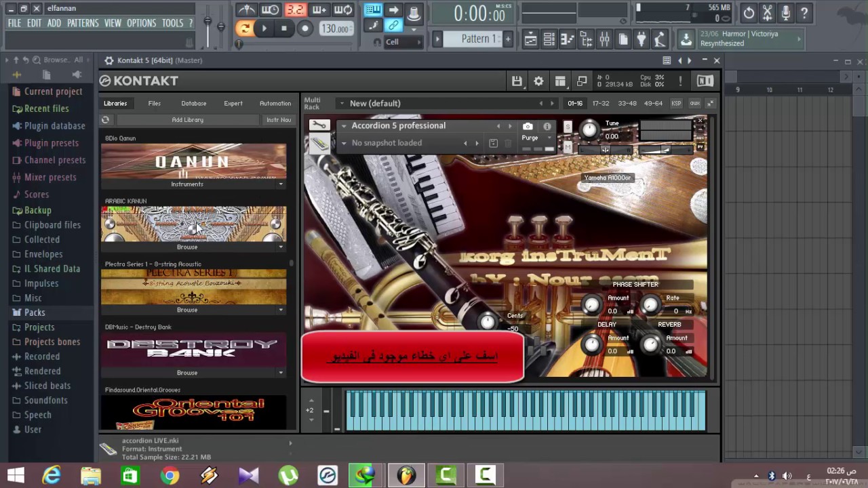
Task: Click the instrument Tune knob
Action: (590, 128)
